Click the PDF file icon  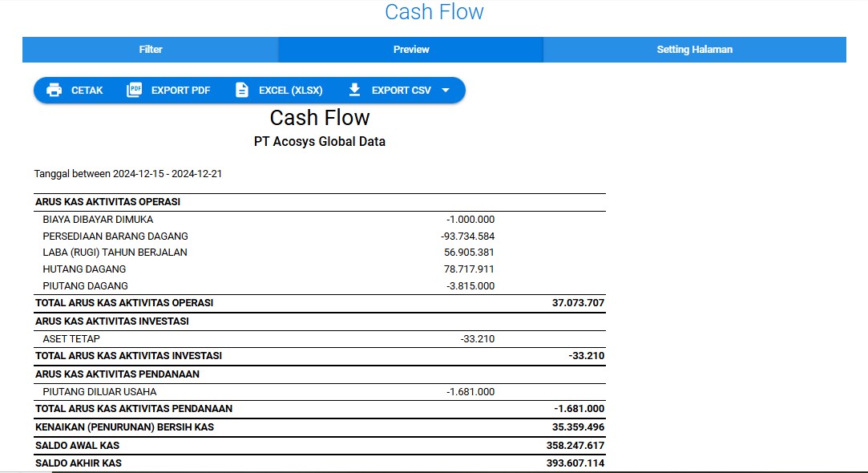pyautogui.click(x=134, y=91)
